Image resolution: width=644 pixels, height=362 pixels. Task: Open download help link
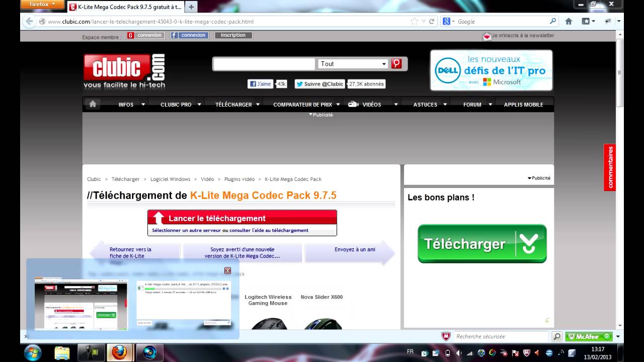[x=269, y=230]
